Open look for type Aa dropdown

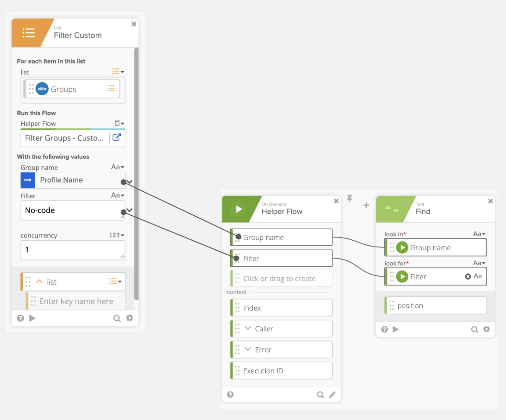point(480,263)
